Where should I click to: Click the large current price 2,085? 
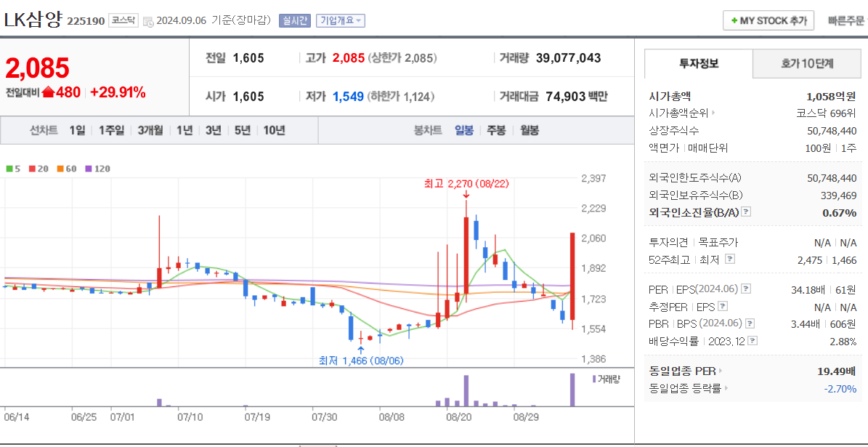click(x=38, y=68)
